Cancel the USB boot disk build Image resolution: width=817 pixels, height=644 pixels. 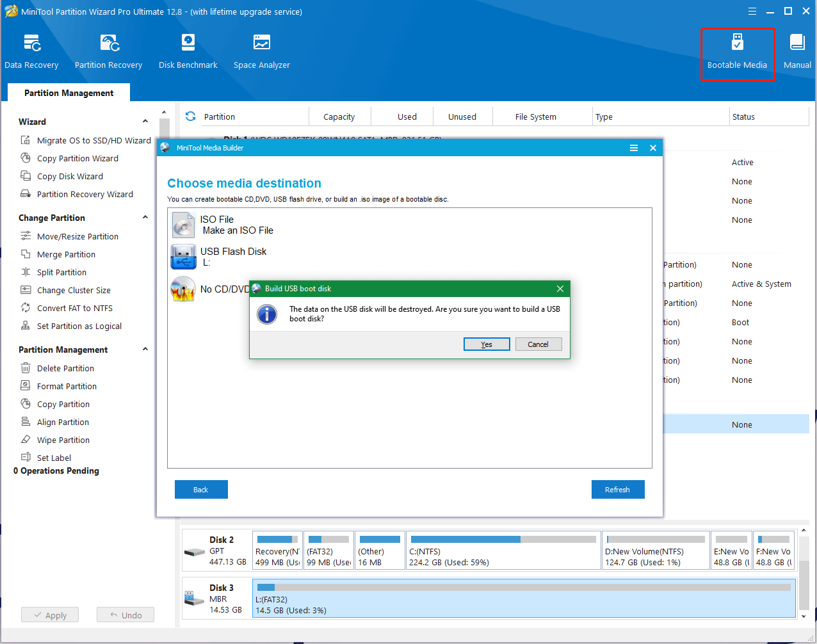538,344
